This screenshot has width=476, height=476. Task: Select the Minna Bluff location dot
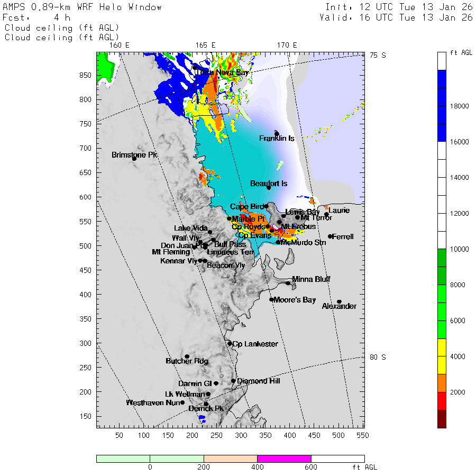tap(288, 283)
